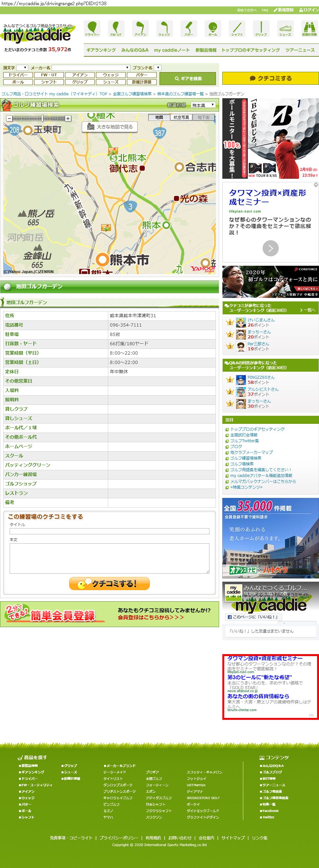Open the 都道府県 prefecture dropdown

[203, 105]
